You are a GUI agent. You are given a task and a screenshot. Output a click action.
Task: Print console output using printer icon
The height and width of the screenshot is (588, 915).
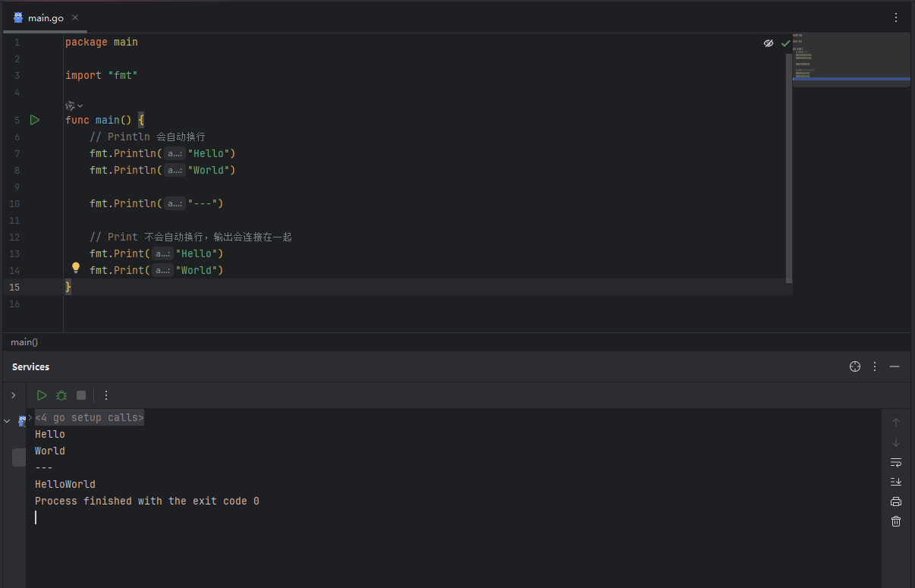[896, 502]
